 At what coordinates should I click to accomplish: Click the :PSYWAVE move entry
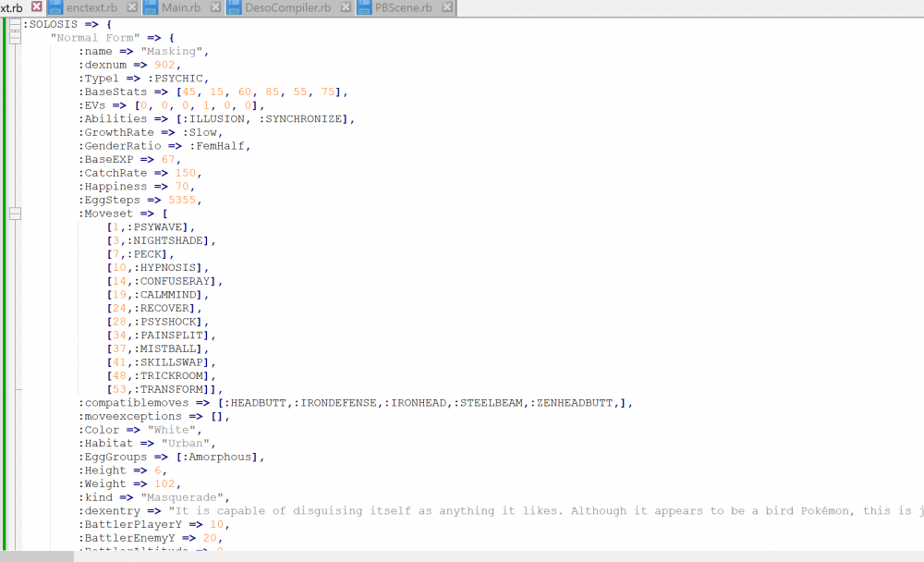pos(151,227)
